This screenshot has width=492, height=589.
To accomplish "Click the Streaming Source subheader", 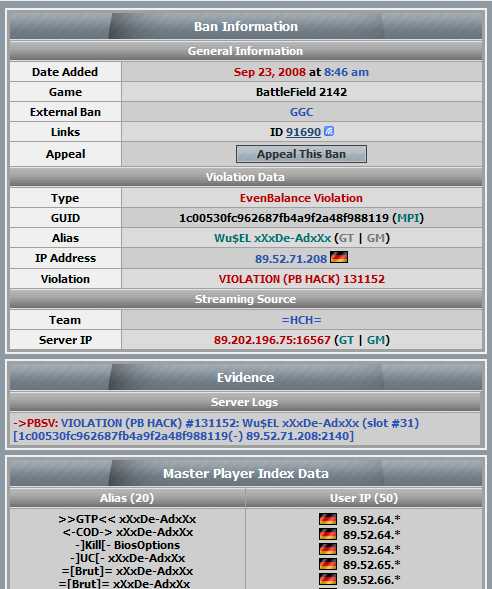I will point(246,299).
